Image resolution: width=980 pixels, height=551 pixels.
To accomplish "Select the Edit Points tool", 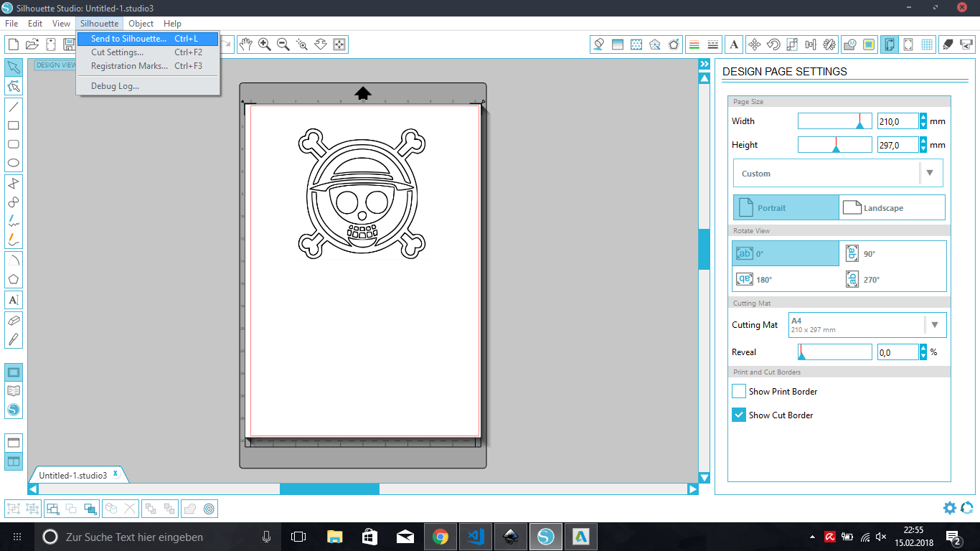I will click(14, 86).
